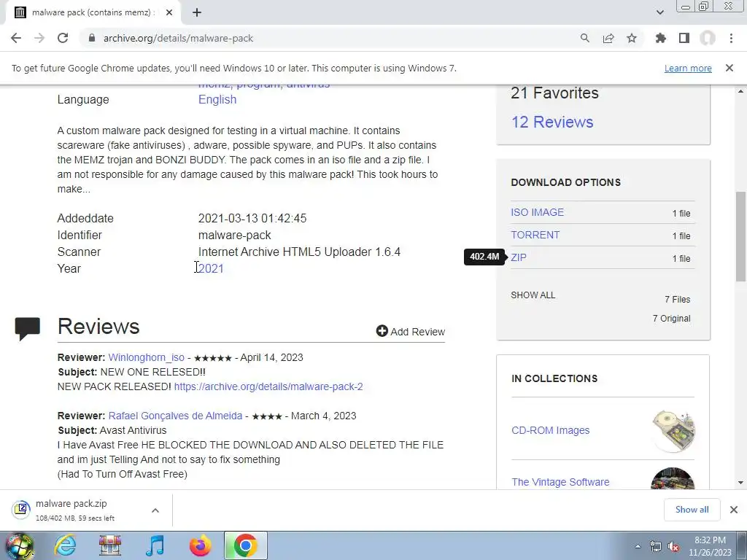Open the Chrome three-dot menu
This screenshot has height=560, width=747.
pos(731,38)
